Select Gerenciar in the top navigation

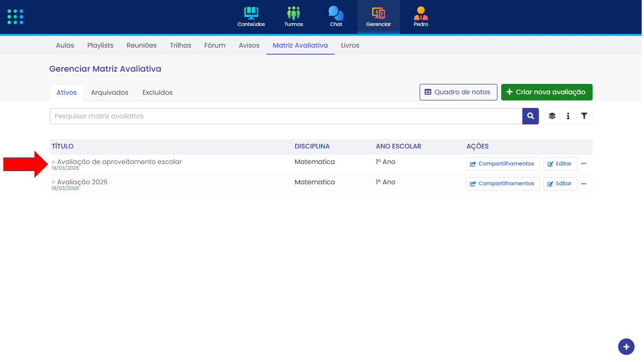point(379,17)
